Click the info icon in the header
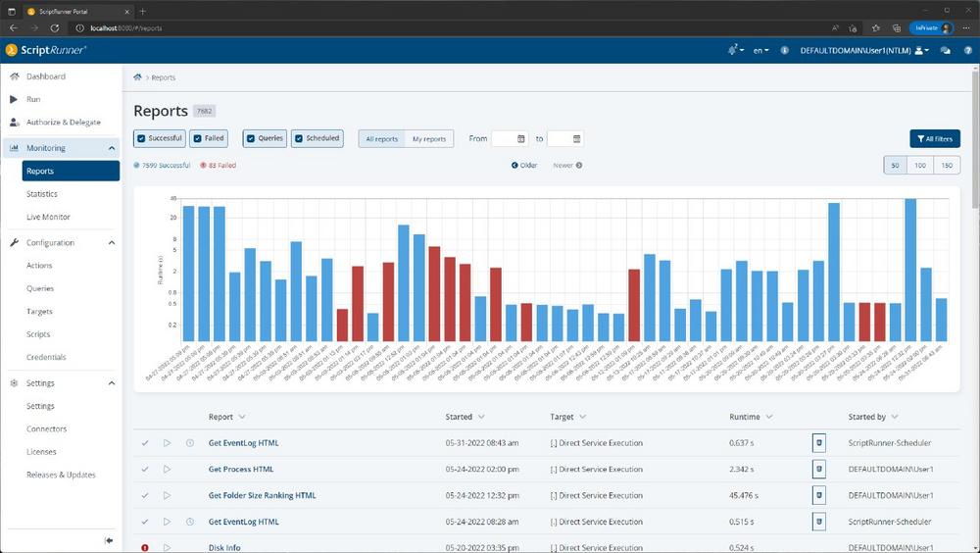The height and width of the screenshot is (553, 980). click(784, 50)
